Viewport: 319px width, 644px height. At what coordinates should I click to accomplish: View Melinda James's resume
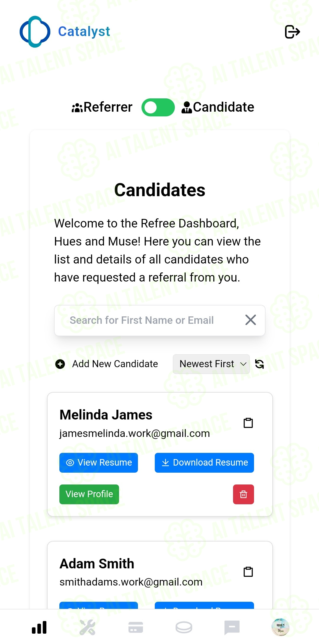pyautogui.click(x=99, y=463)
